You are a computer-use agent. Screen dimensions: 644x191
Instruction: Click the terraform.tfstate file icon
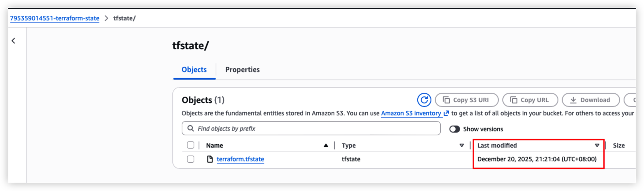(x=210, y=159)
